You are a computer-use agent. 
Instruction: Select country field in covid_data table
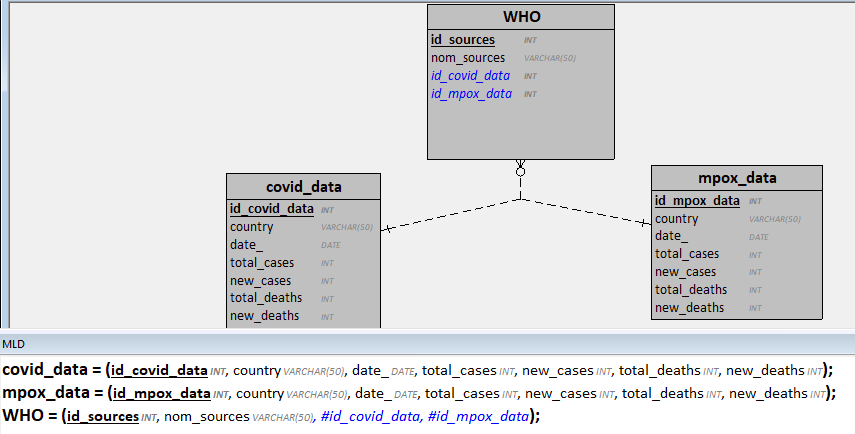click(x=251, y=227)
